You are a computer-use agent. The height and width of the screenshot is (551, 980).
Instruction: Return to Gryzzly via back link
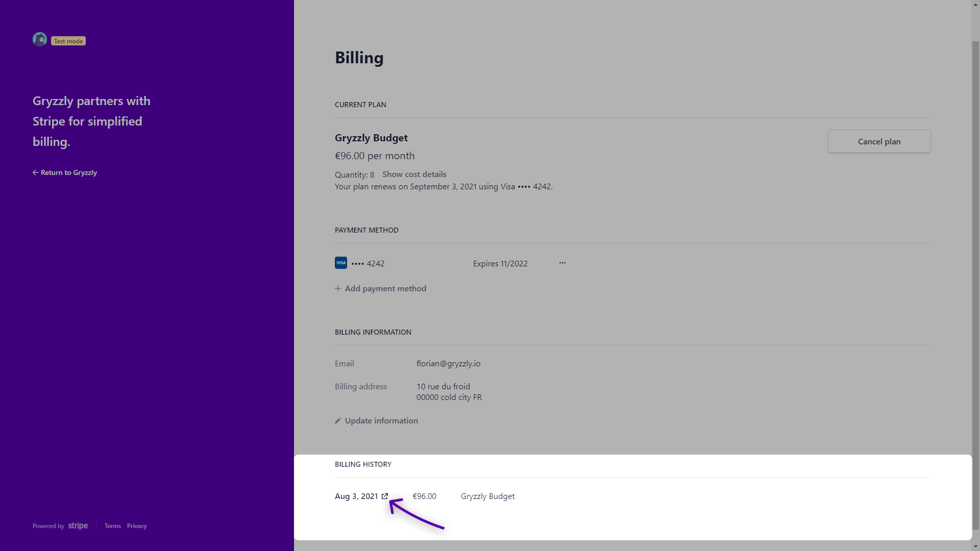(65, 172)
